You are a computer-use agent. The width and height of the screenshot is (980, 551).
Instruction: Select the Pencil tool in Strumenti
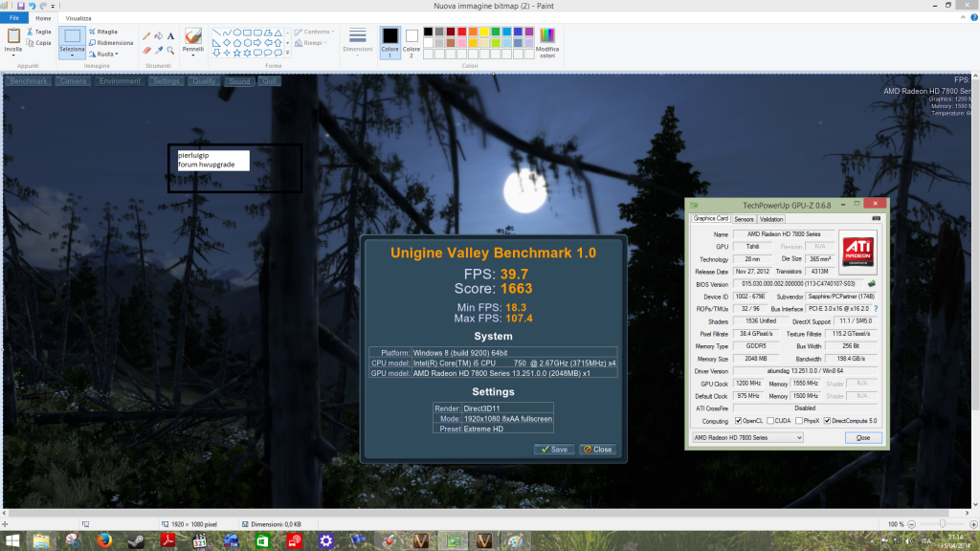click(x=146, y=36)
